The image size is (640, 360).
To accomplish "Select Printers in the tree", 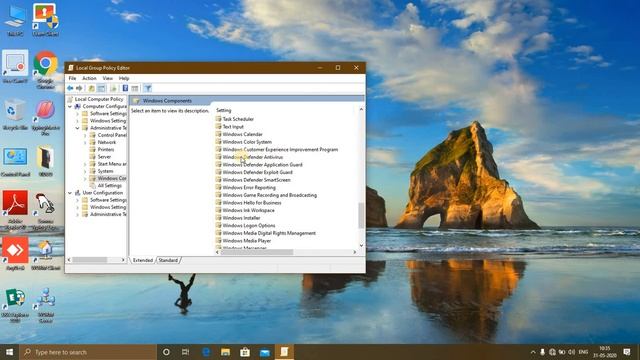I will tap(105, 149).
